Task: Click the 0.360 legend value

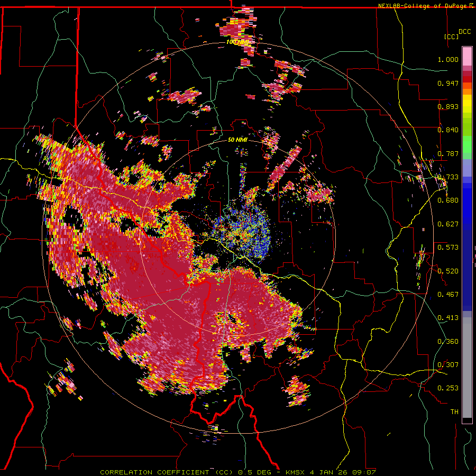Action: [448, 342]
